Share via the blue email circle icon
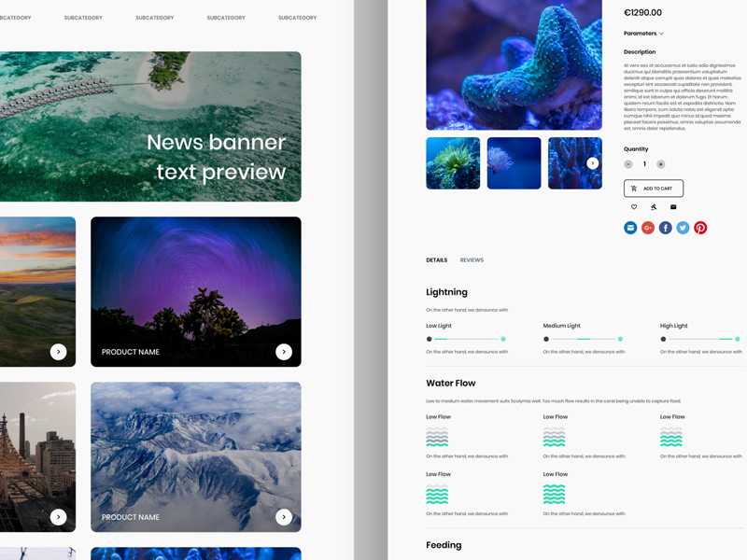The height and width of the screenshot is (560, 747). 630,228
